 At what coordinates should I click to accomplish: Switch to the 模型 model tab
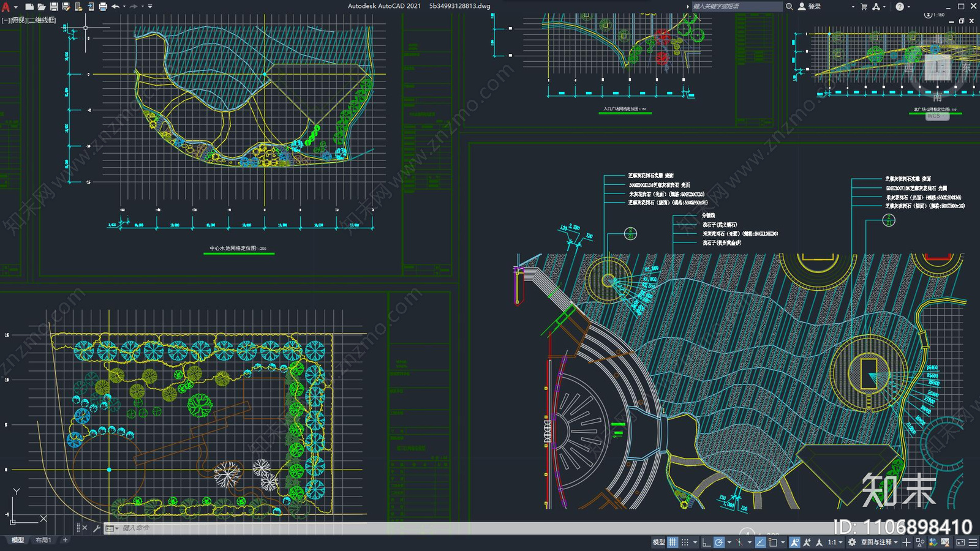tap(18, 540)
